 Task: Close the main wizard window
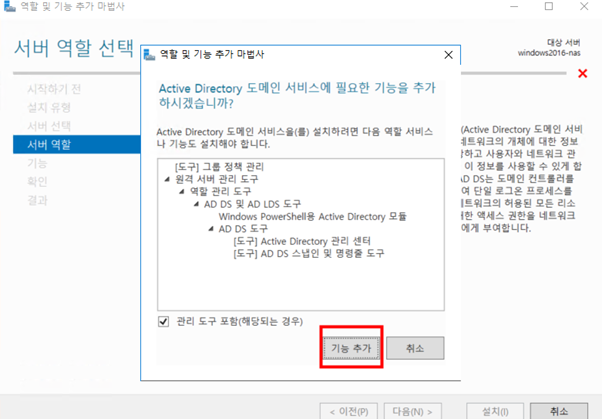584,7
